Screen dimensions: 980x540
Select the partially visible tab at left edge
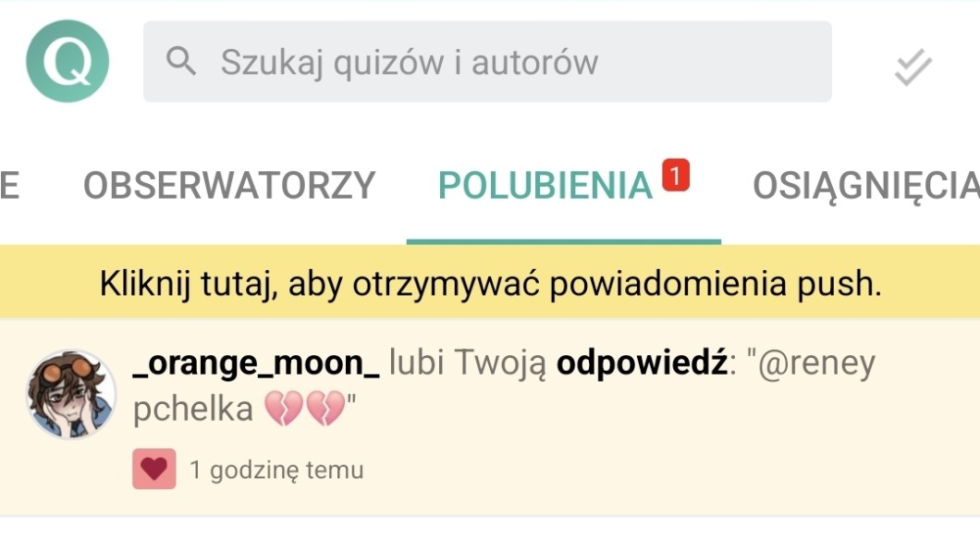click(x=9, y=186)
